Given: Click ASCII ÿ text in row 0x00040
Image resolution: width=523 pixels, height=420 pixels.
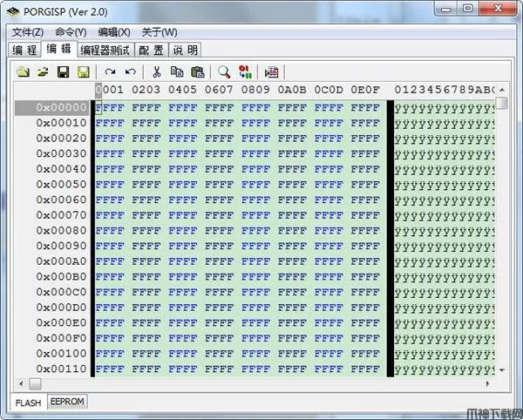Looking at the screenshot, I should (445, 170).
